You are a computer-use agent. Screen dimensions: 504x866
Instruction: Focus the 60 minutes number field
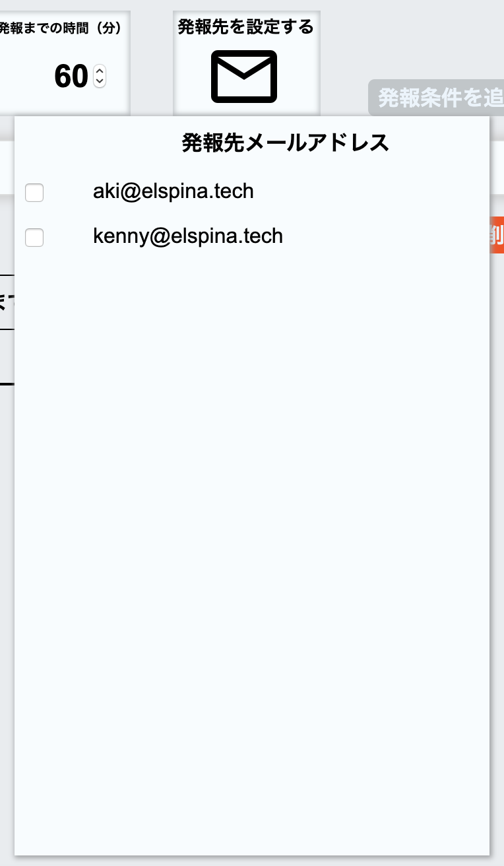coord(71,77)
